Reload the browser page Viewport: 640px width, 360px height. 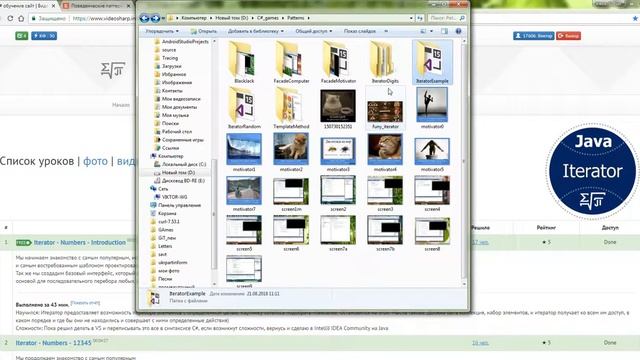point(10,18)
